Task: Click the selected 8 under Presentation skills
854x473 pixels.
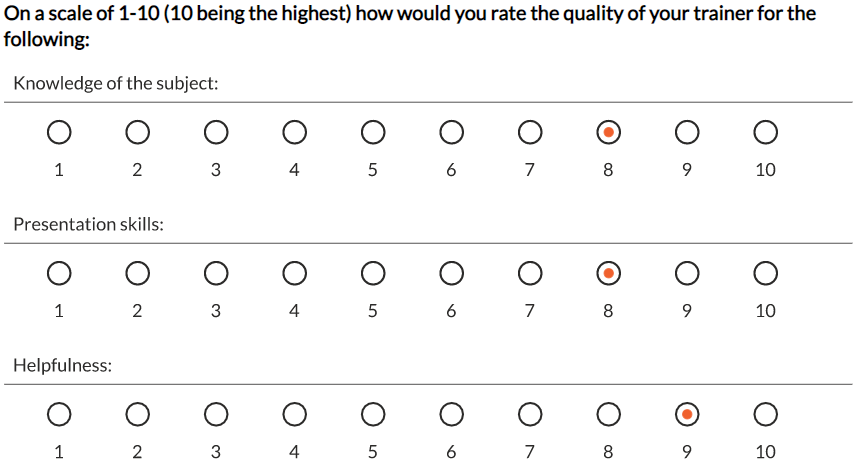Action: [608, 274]
